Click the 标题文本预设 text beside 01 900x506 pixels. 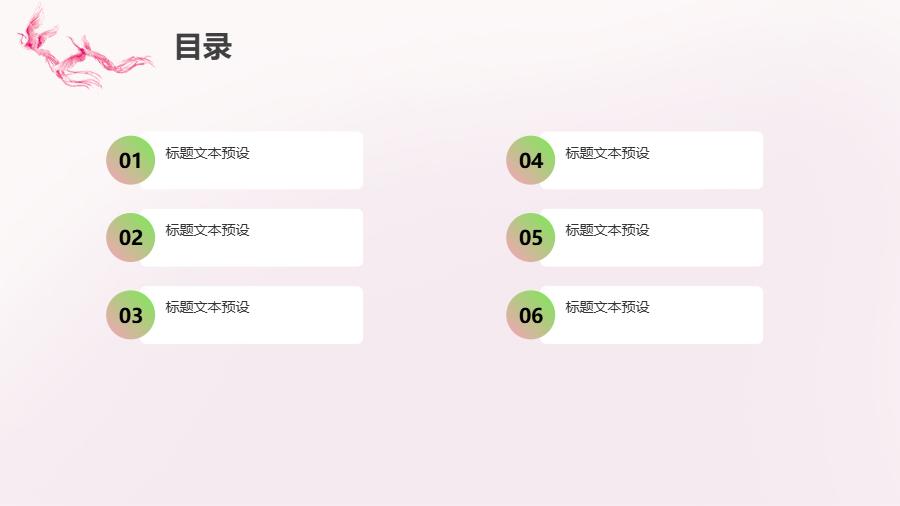207,153
